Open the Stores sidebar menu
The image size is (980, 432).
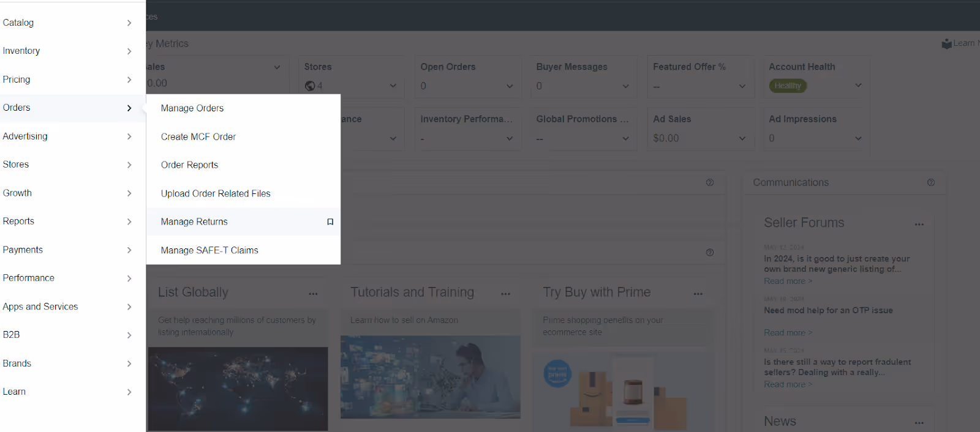point(67,165)
